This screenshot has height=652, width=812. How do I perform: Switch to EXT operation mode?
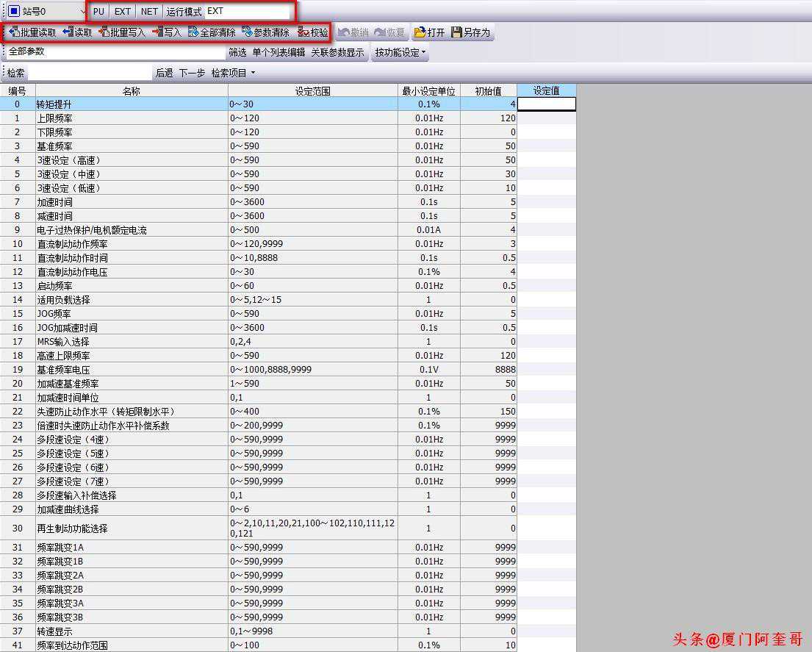122,12
